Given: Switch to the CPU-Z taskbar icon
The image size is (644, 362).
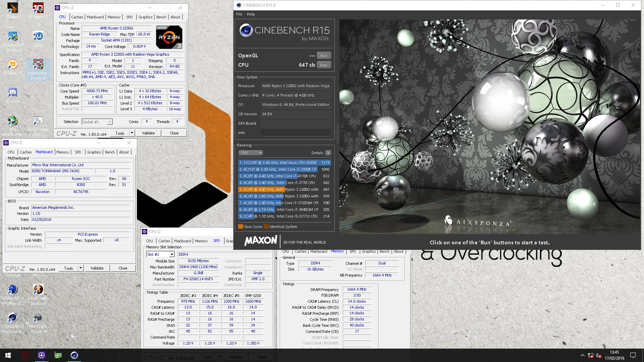Looking at the screenshot, I should 41,355.
